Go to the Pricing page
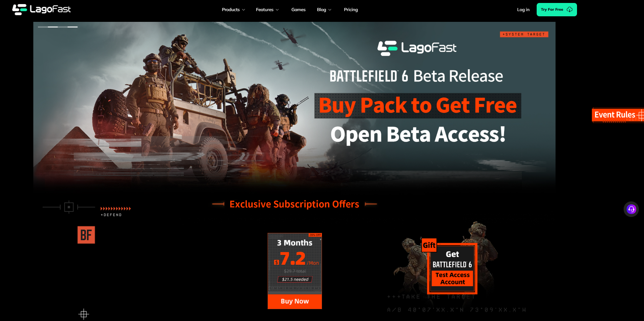 tap(351, 10)
